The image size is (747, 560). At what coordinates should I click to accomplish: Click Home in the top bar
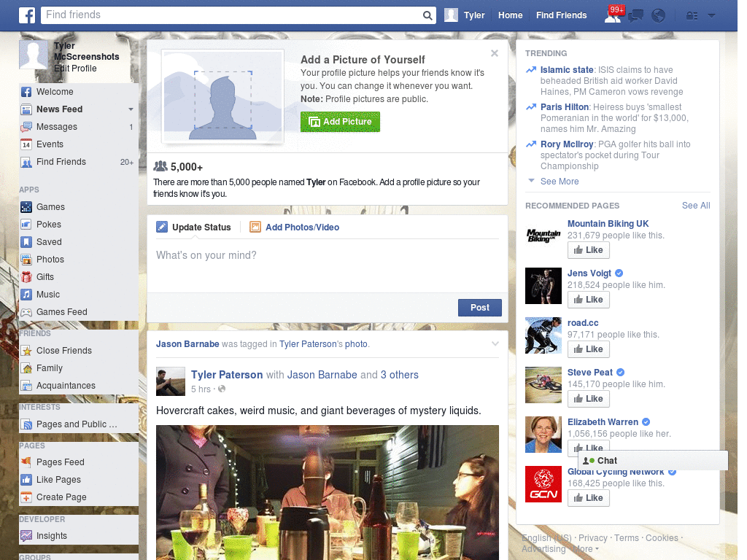(x=510, y=15)
